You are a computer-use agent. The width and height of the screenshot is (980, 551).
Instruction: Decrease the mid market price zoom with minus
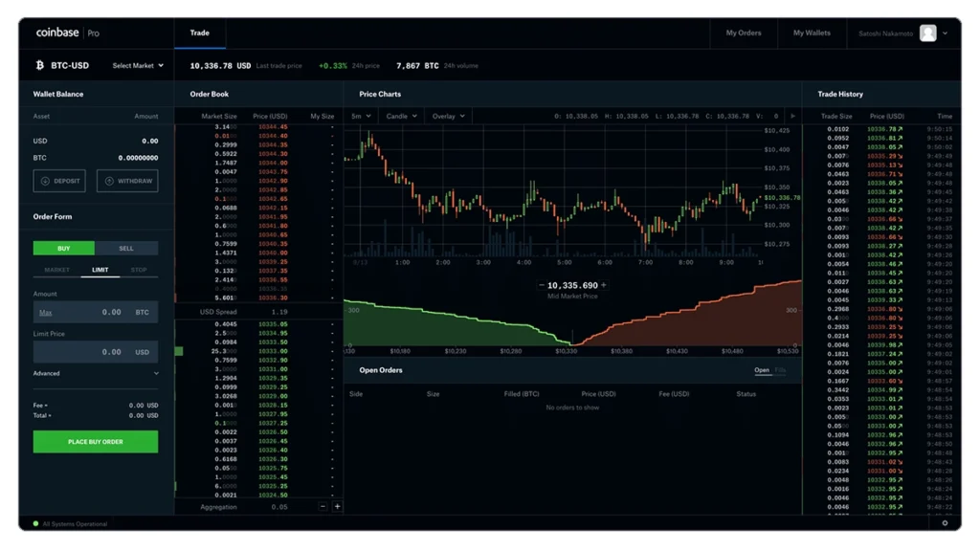(542, 285)
